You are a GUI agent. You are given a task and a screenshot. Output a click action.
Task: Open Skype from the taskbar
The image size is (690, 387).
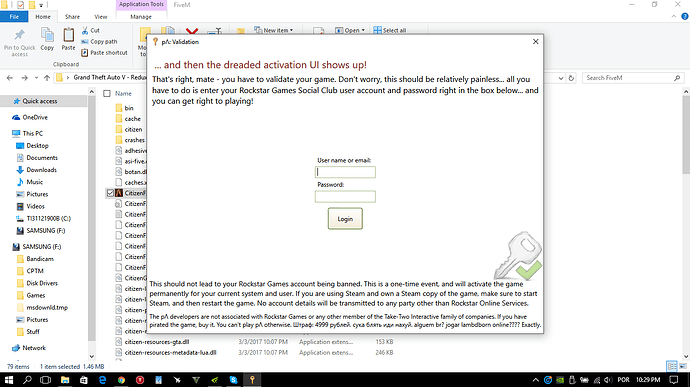point(233,380)
